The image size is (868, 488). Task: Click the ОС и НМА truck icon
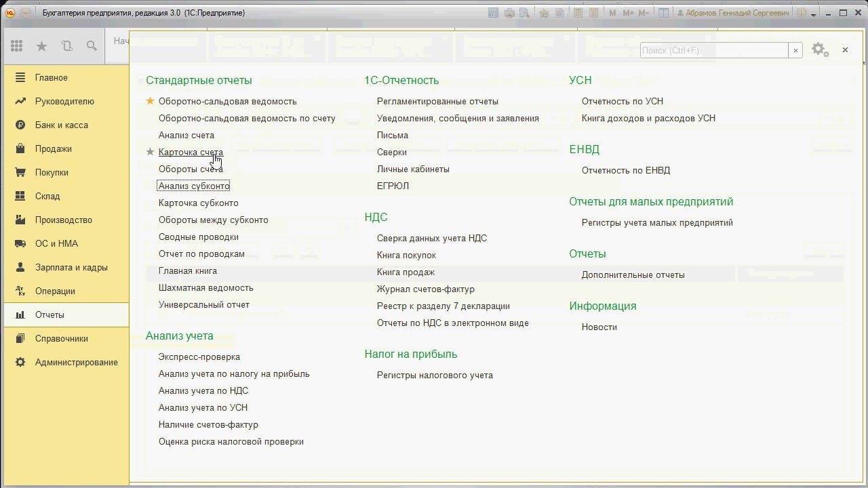tap(20, 243)
